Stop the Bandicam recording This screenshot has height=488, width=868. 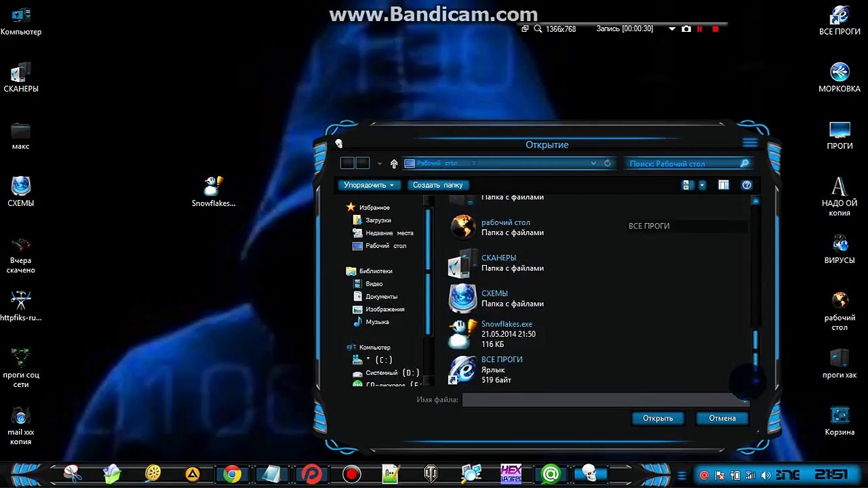coord(715,28)
